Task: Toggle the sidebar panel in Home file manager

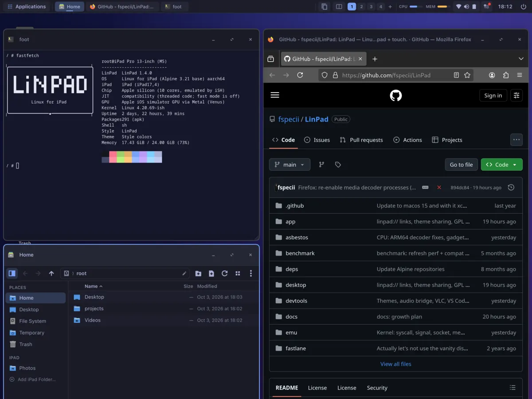Action: pyautogui.click(x=12, y=274)
